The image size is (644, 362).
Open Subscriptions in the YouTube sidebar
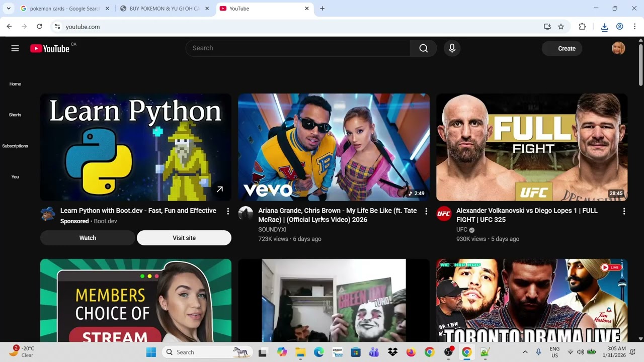(x=15, y=146)
